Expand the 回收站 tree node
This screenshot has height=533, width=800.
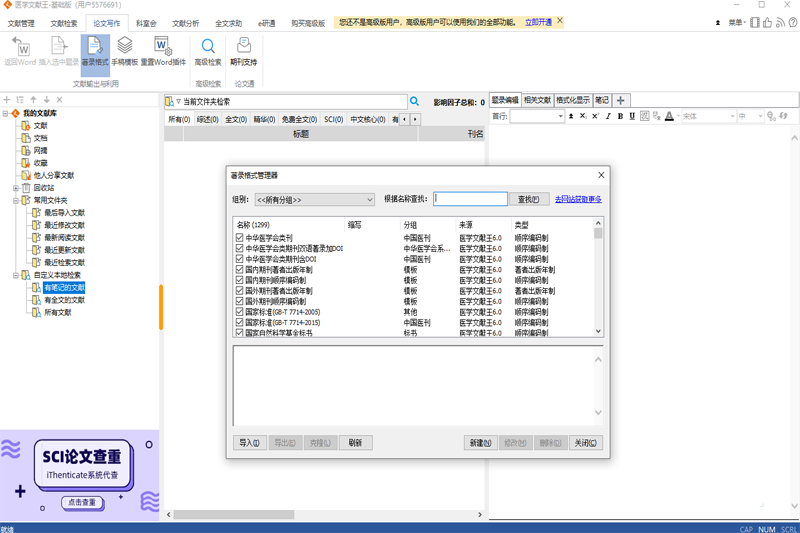(16, 188)
